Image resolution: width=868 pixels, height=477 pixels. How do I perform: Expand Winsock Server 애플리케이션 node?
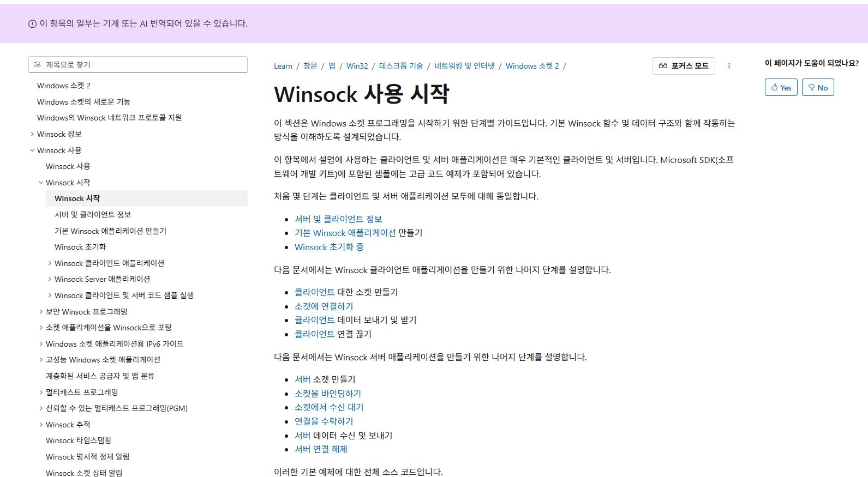(x=50, y=279)
